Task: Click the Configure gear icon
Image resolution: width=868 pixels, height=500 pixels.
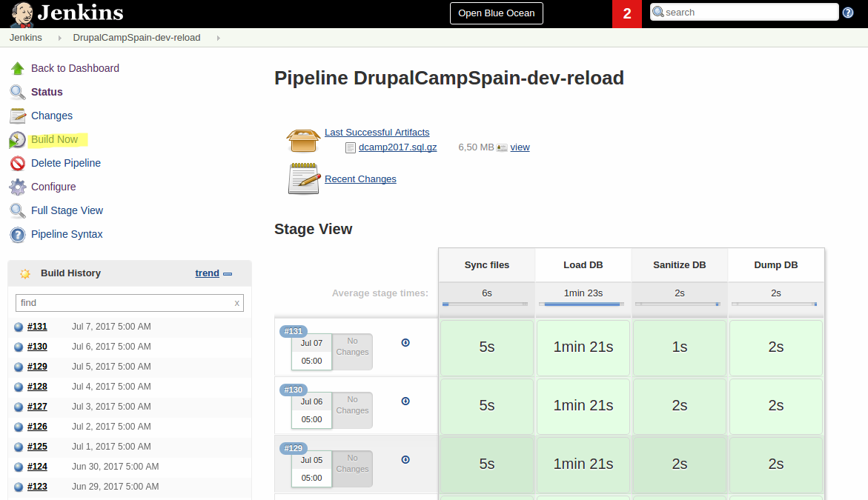Action: [x=18, y=187]
